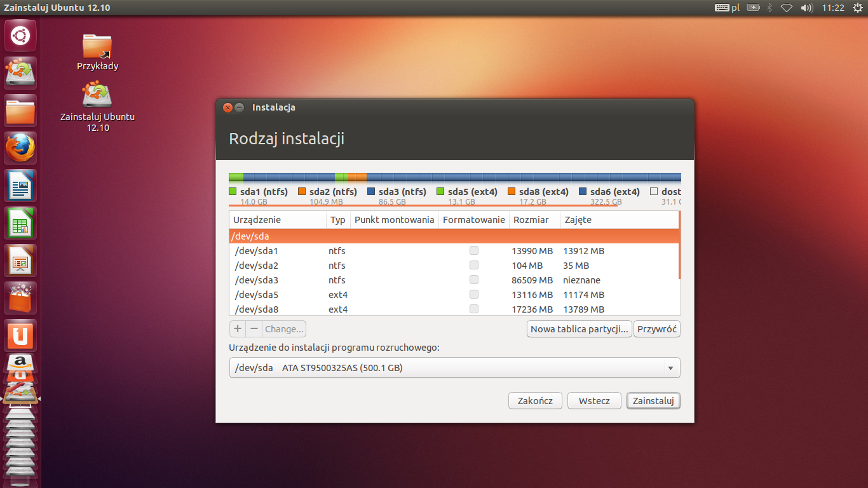Open the Amazon launcher icon
Screen dimensions: 868x488
(x=21, y=363)
